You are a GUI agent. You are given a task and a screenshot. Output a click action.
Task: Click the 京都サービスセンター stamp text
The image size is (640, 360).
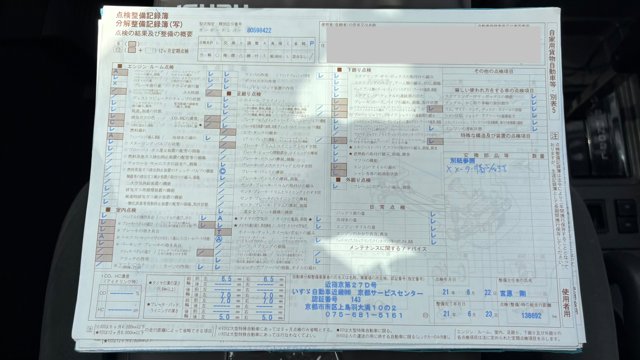(390, 293)
